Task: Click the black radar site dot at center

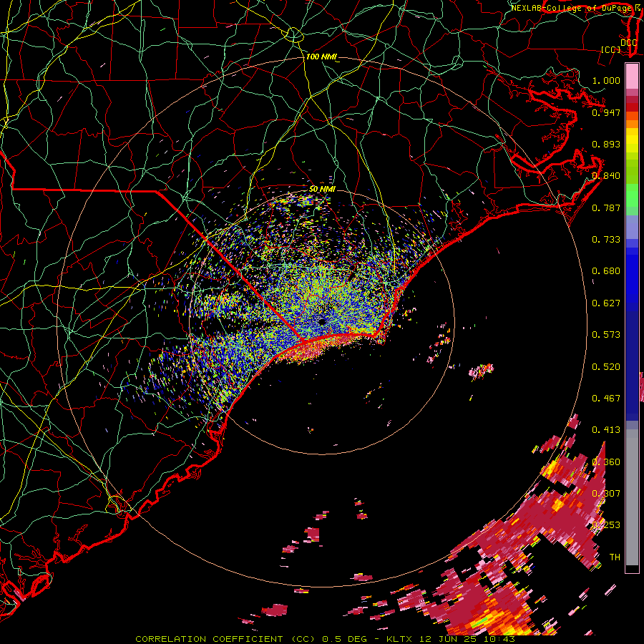Action: tap(322, 321)
